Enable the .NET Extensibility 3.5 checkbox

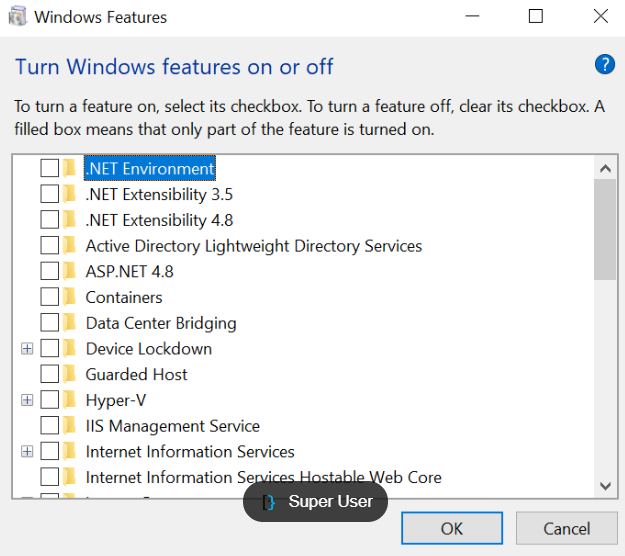click(x=49, y=194)
